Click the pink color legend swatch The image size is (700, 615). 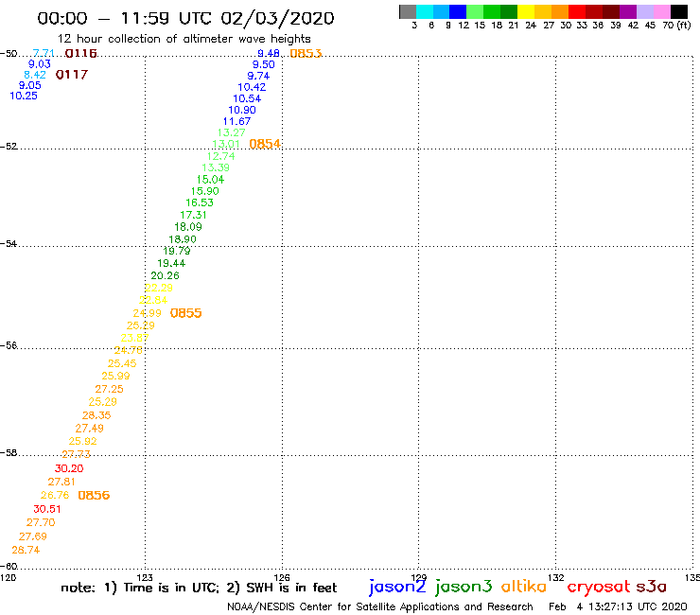[x=662, y=11]
